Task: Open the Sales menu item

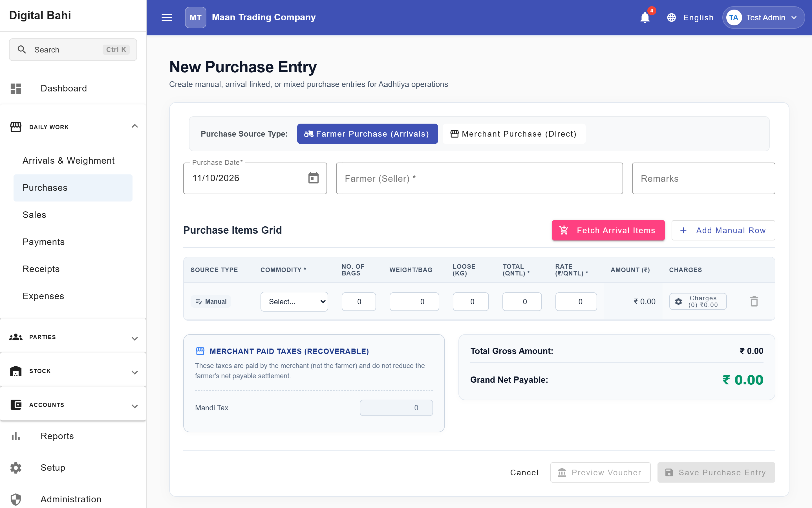Action: tap(73, 215)
